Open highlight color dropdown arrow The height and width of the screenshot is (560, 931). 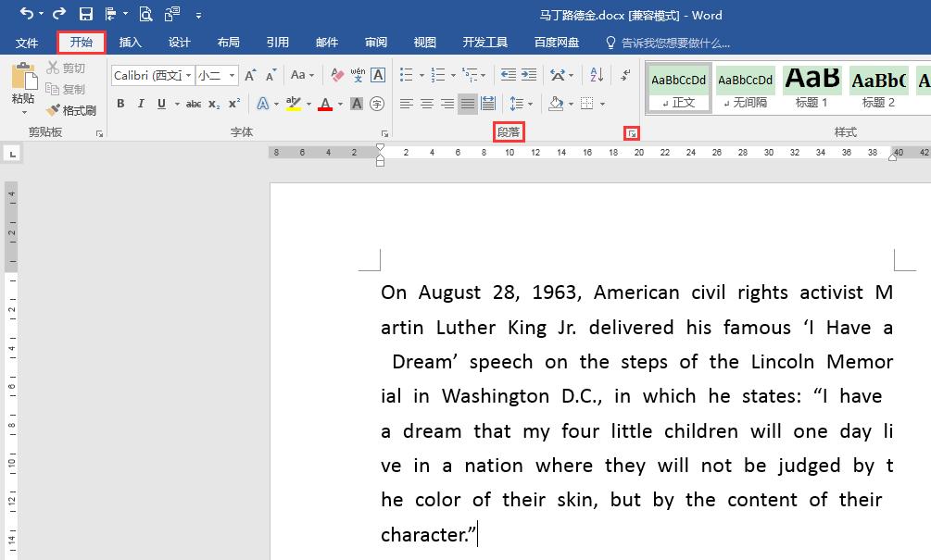(308, 105)
